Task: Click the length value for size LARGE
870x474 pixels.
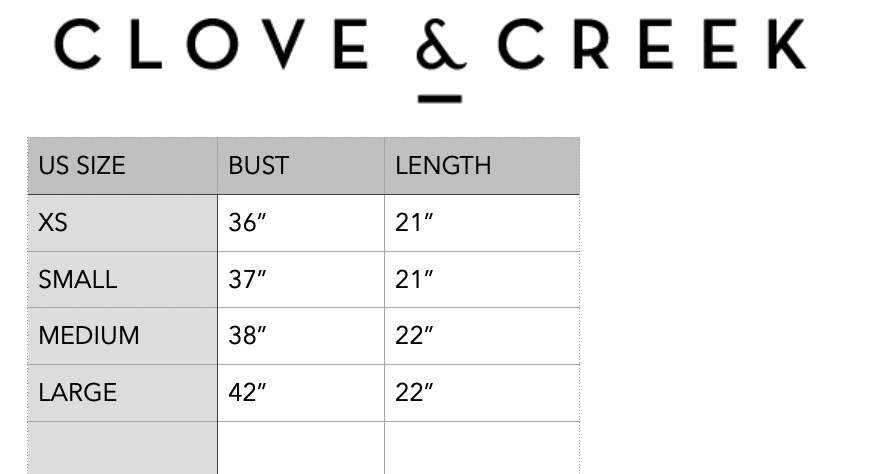Action: (x=412, y=393)
